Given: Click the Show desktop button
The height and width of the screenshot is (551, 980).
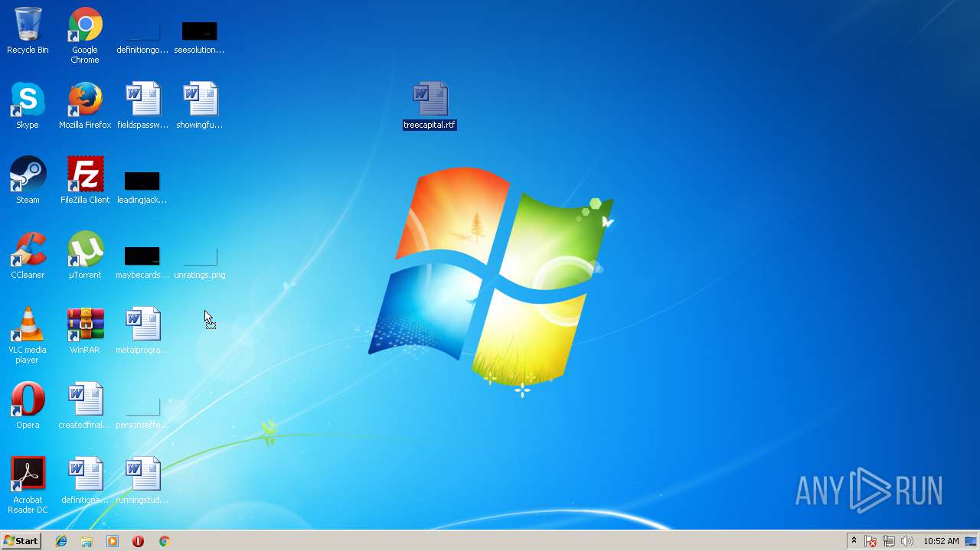Looking at the screenshot, I should 971,541.
